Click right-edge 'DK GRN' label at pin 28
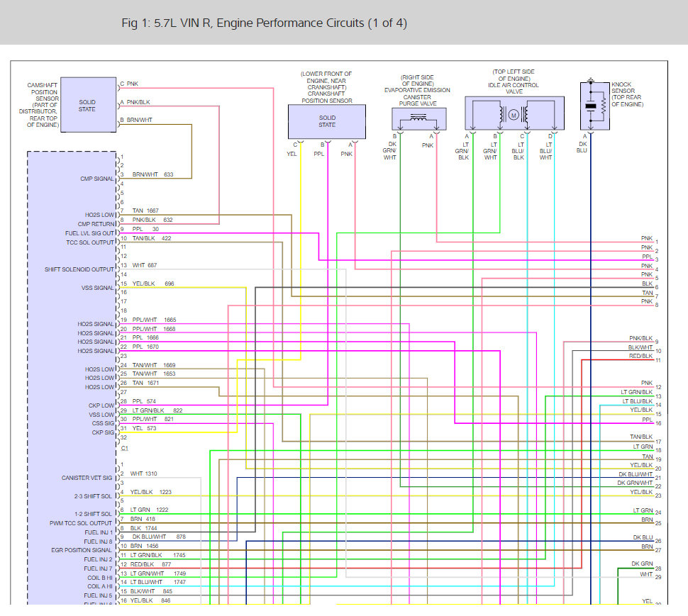 pos(643,564)
